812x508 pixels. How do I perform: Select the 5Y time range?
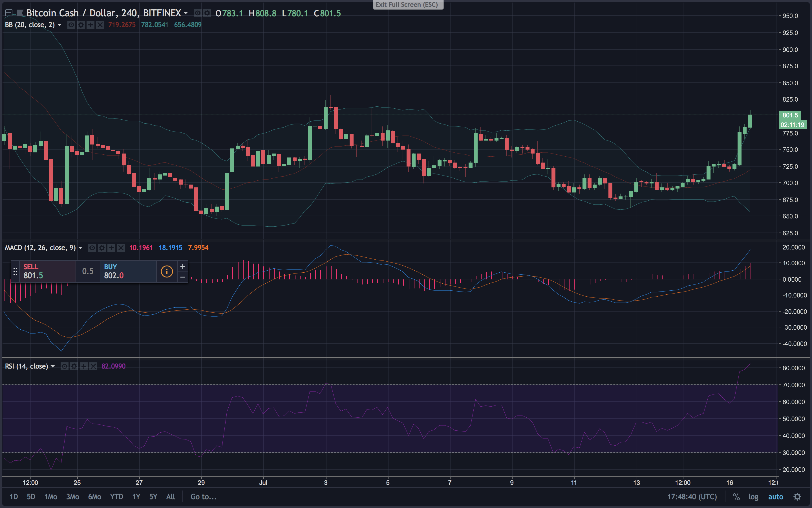pyautogui.click(x=153, y=497)
